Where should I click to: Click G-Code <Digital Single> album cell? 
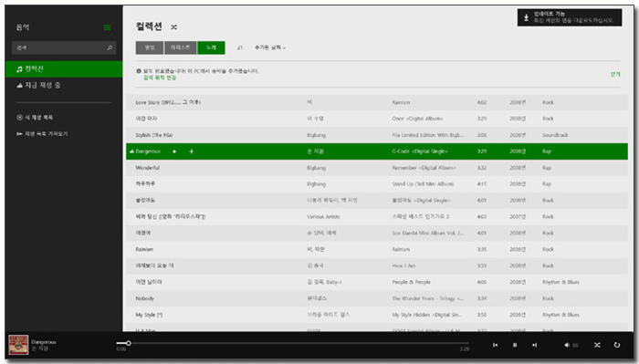[420, 151]
